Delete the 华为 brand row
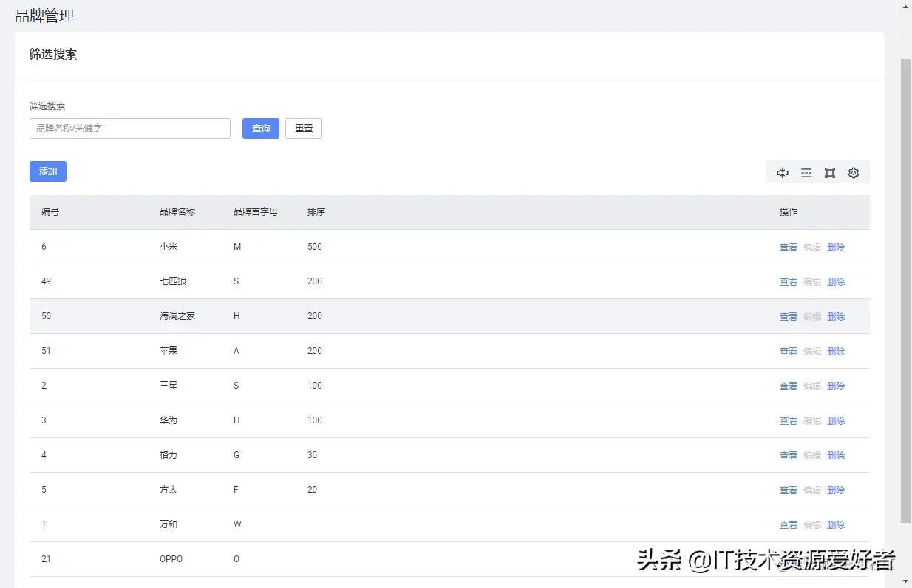912x588 pixels. point(836,421)
